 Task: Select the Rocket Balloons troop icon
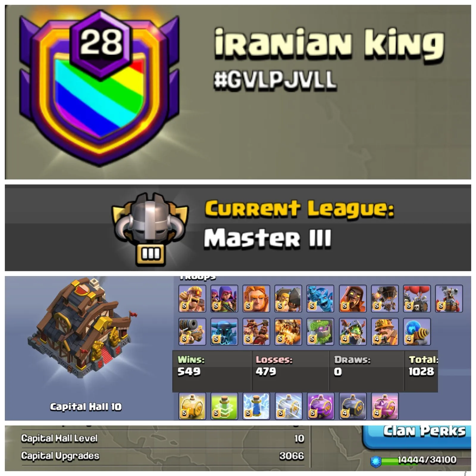[x=385, y=298]
